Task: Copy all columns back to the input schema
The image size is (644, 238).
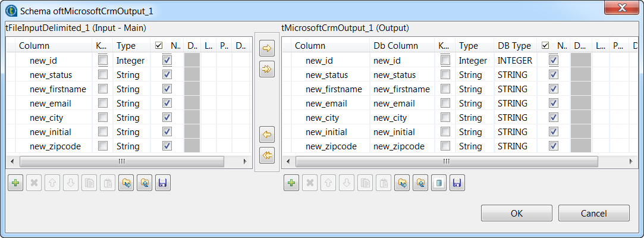Action: point(268,155)
